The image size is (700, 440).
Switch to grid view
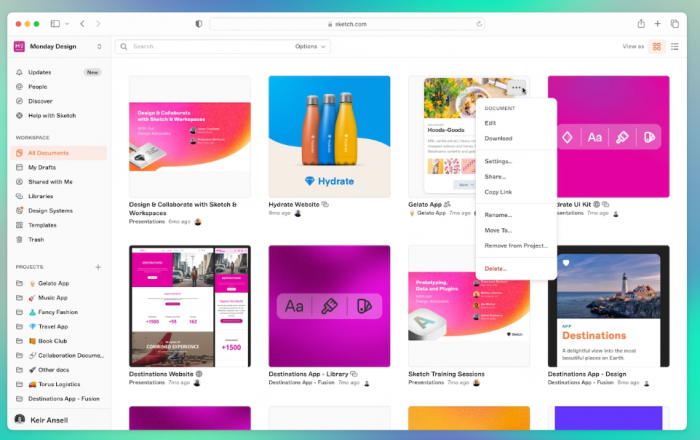click(x=657, y=46)
